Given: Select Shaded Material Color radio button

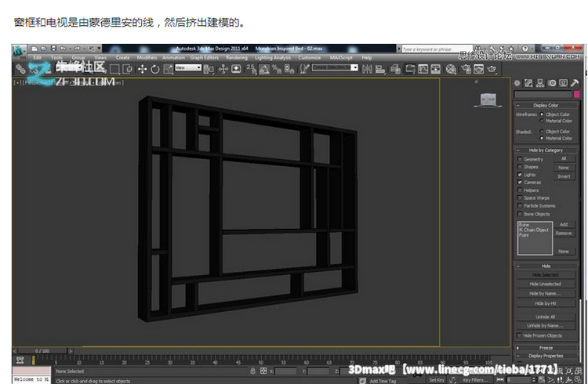Looking at the screenshot, I should pyautogui.click(x=542, y=138).
